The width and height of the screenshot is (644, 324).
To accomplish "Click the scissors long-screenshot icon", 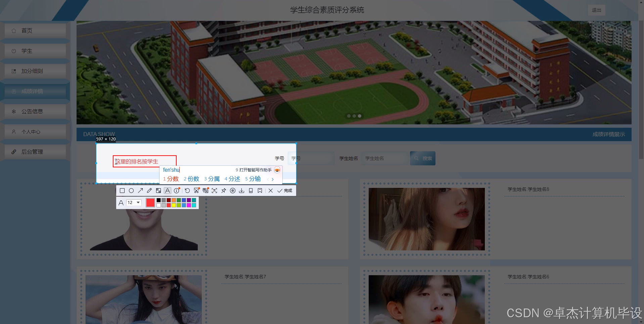I will [x=196, y=191].
